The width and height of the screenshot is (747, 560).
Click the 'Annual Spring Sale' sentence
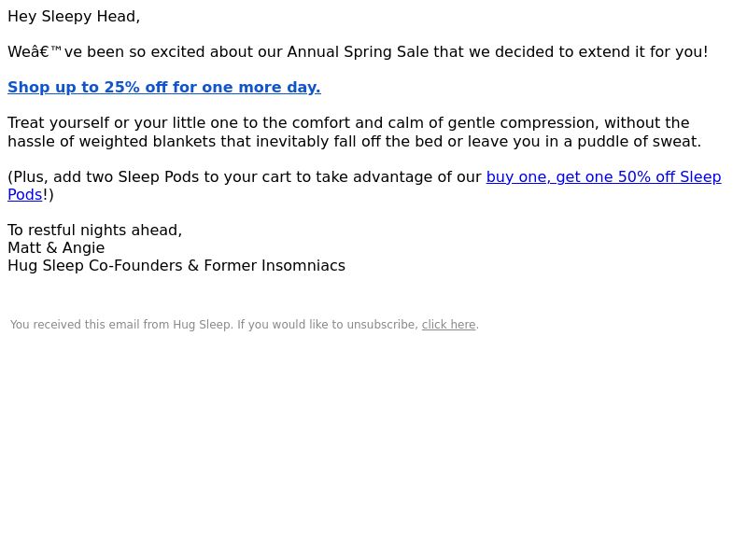(358, 52)
